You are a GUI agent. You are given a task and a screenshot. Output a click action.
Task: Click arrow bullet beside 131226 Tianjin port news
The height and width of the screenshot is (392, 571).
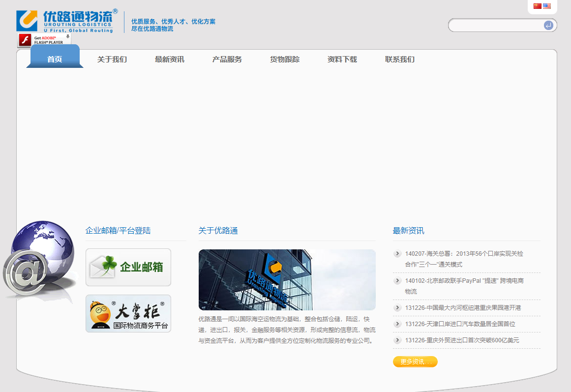pos(397,324)
